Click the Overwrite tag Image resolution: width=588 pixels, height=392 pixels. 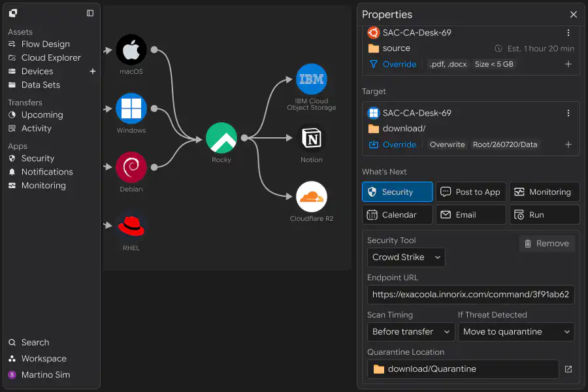tap(447, 144)
